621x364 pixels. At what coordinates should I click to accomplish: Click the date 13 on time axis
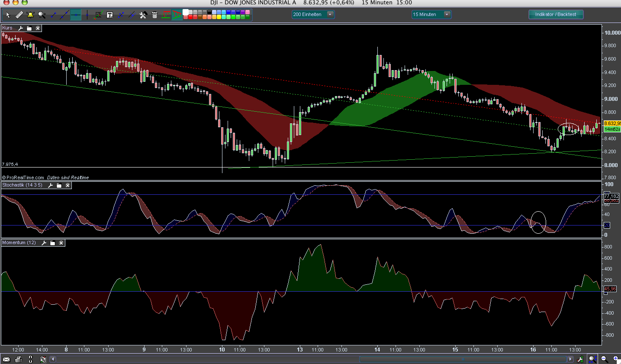coord(299,349)
